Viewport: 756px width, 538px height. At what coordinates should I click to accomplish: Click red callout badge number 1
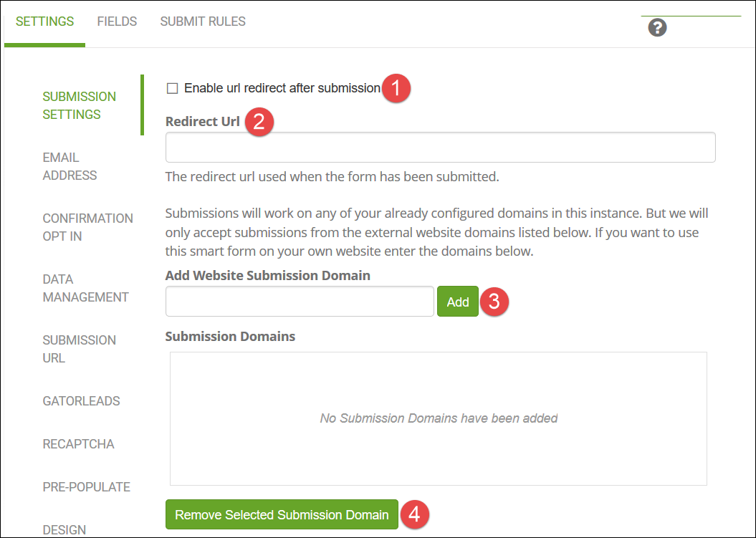396,88
